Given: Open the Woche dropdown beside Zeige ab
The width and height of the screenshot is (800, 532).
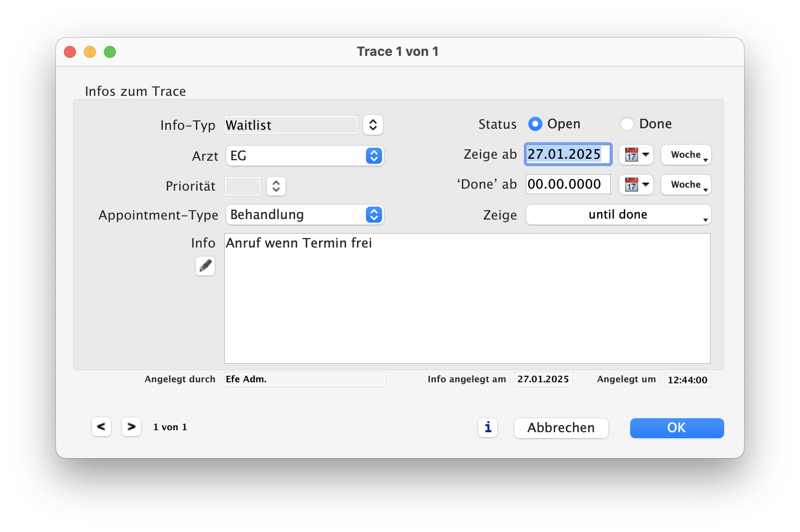Looking at the screenshot, I should point(686,155).
